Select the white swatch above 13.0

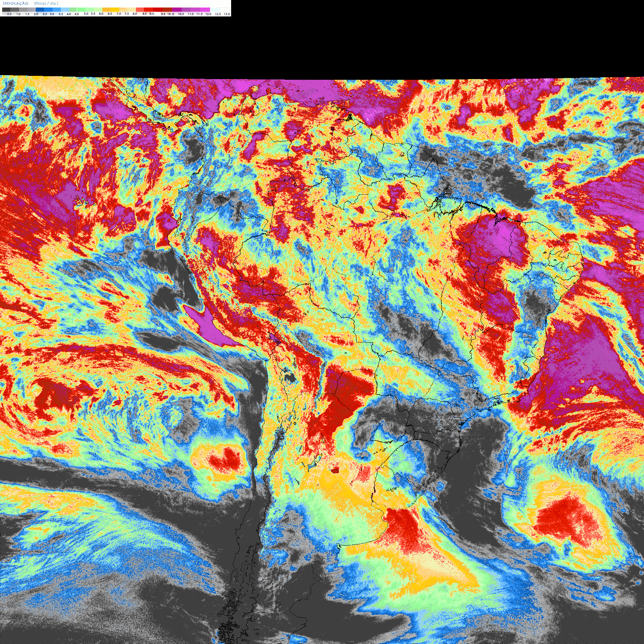point(225,10)
